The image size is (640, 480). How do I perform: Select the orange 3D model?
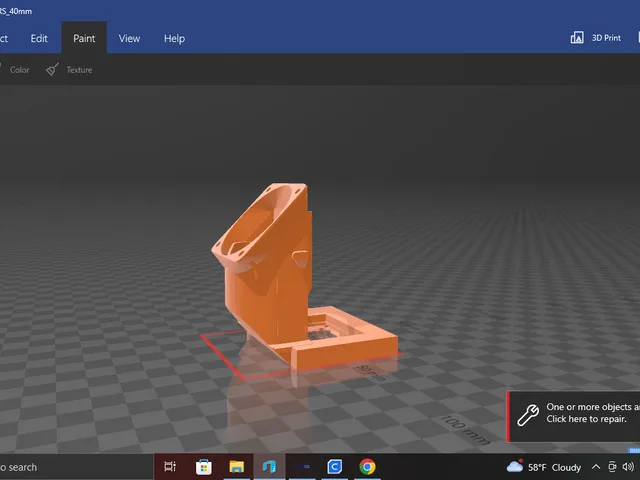click(x=286, y=278)
